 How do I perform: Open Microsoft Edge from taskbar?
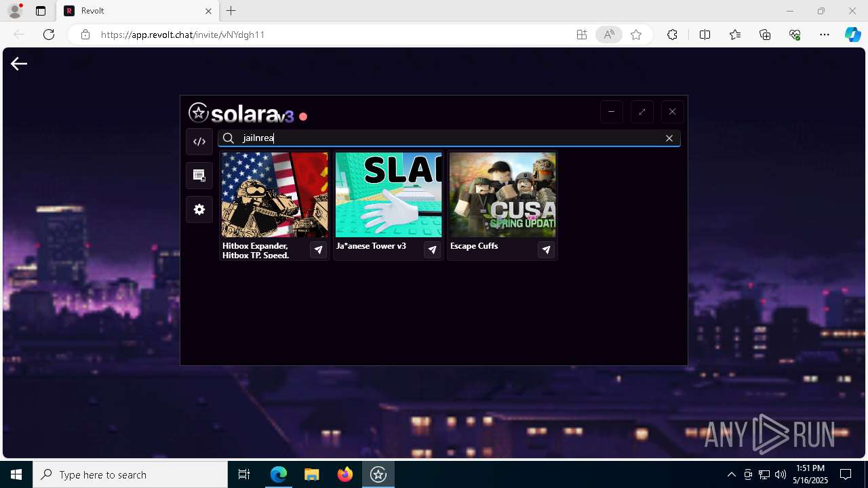coord(279,474)
